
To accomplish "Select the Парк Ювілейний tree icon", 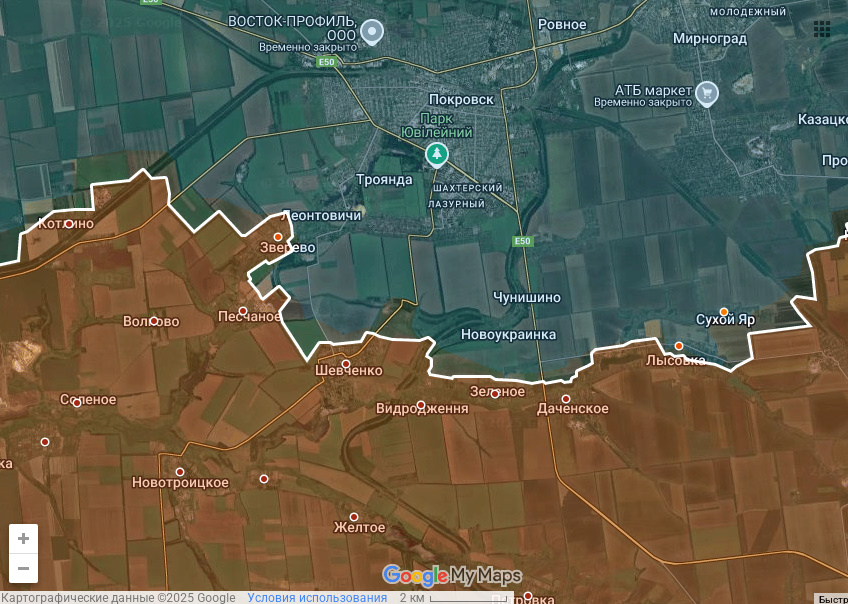I will pyautogui.click(x=436, y=154).
